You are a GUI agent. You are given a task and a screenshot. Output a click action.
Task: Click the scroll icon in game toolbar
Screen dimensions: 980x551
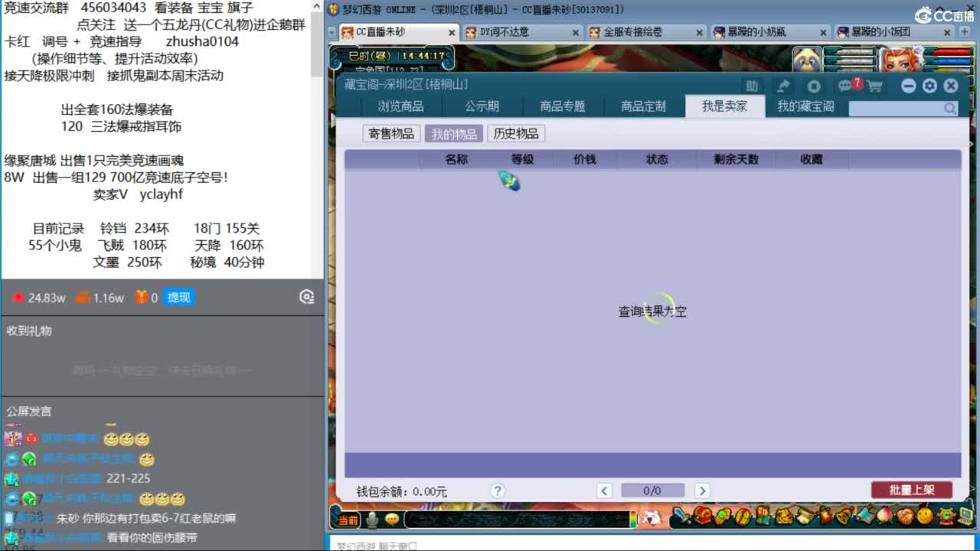tap(805, 516)
